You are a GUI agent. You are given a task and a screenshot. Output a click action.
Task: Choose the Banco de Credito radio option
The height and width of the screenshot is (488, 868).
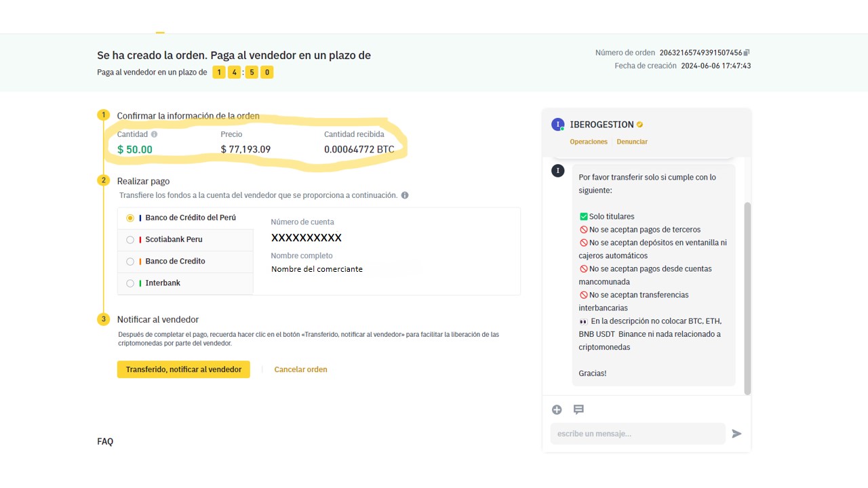[x=130, y=262]
